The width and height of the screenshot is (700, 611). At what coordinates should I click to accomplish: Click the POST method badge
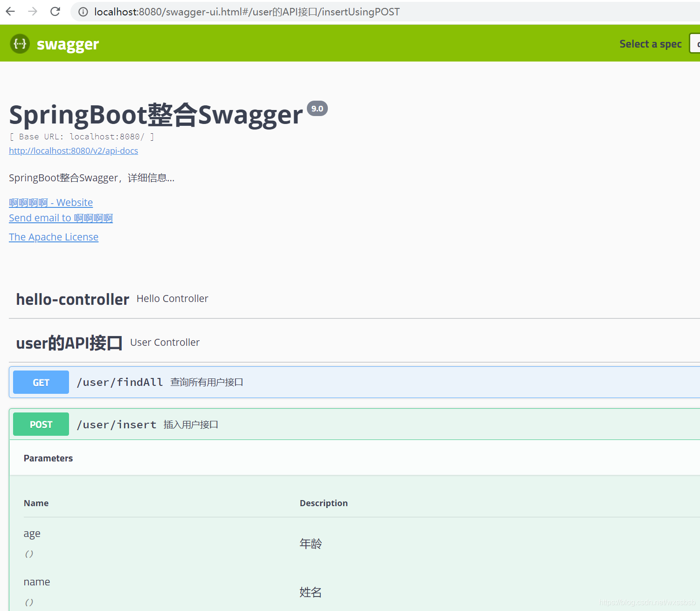(x=41, y=424)
